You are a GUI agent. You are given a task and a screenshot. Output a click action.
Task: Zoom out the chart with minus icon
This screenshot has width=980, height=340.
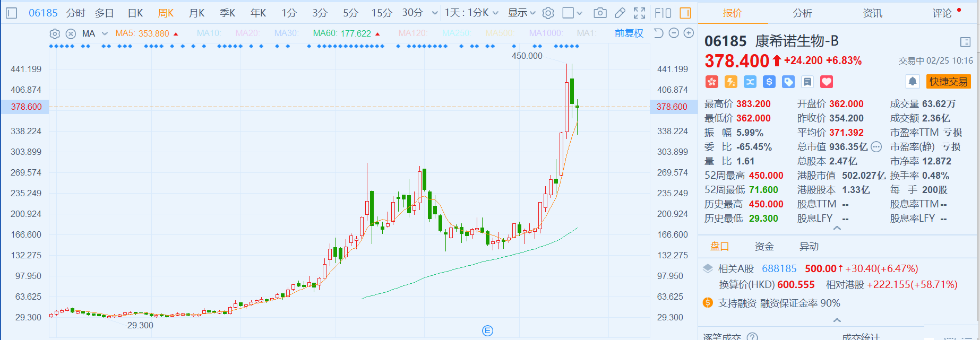point(674,33)
